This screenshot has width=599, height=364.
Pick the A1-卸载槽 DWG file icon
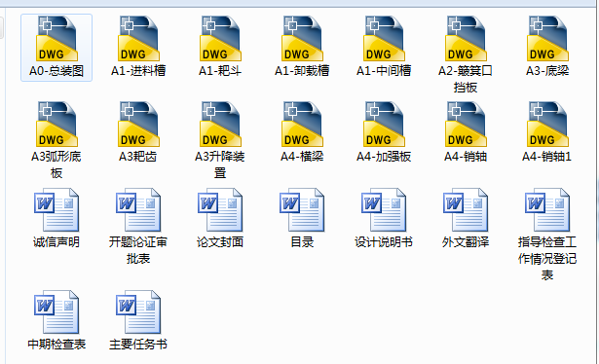[302, 39]
